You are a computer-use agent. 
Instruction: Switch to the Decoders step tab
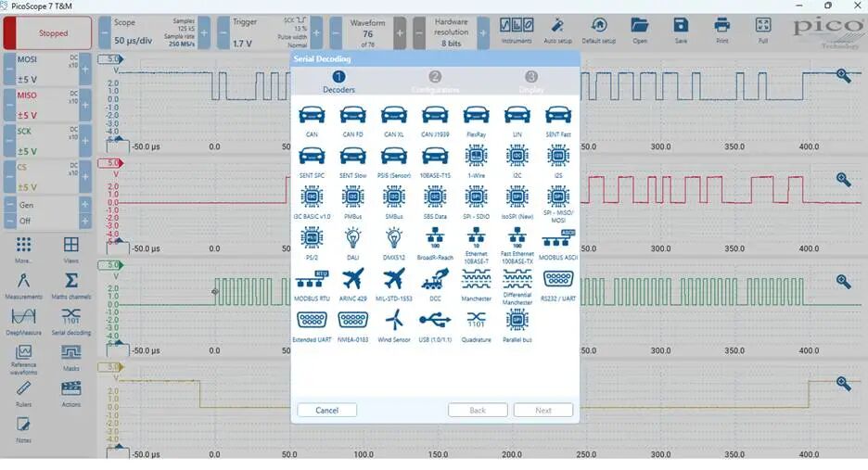(x=338, y=82)
